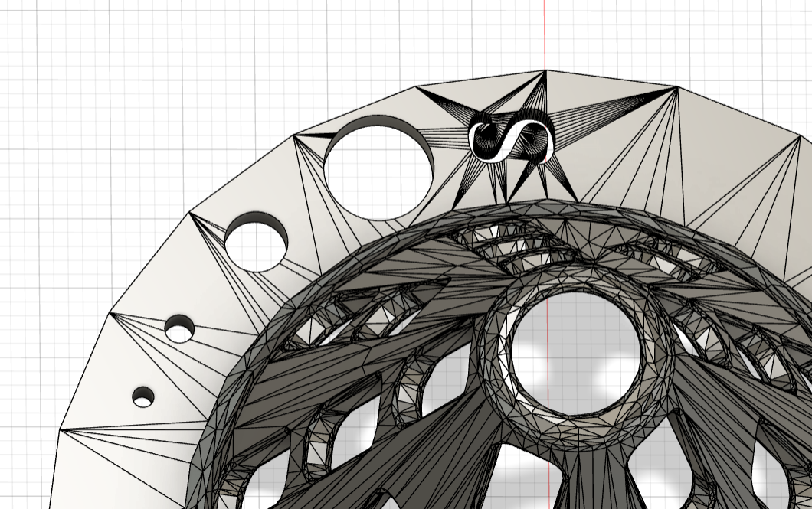Select the largest circular hole in the flange
812x509 pixels.
click(x=378, y=168)
